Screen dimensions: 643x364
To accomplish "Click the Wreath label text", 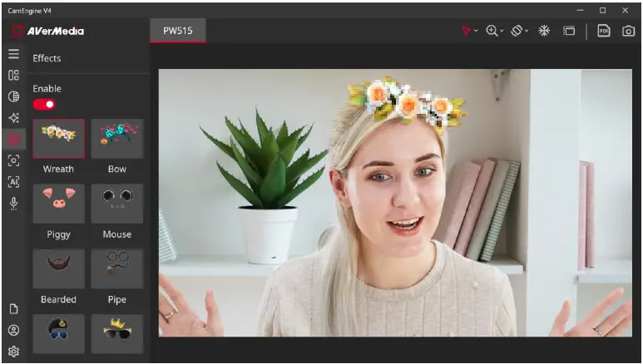I will pos(58,169).
